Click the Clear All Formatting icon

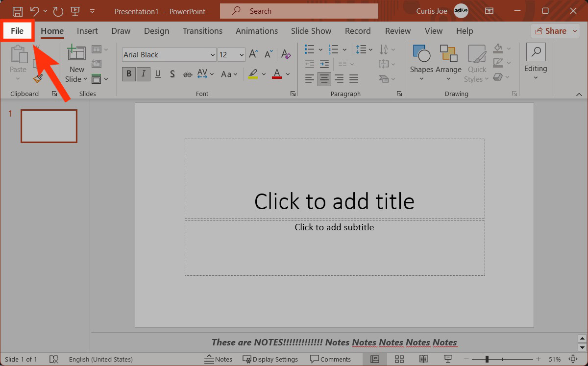pyautogui.click(x=286, y=54)
